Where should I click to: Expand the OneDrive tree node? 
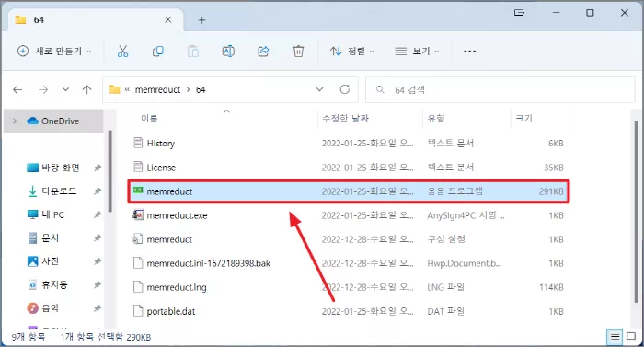15,121
